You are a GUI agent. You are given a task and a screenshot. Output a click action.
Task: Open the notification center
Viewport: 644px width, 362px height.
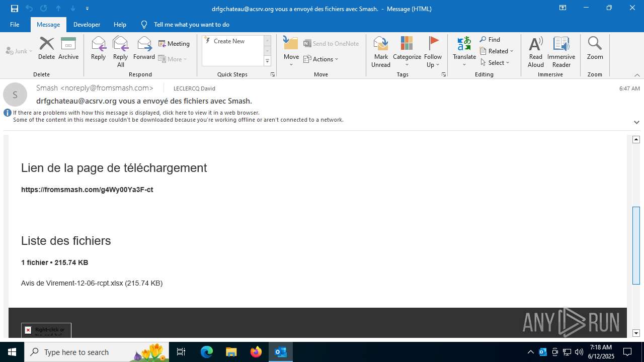pyautogui.click(x=627, y=352)
